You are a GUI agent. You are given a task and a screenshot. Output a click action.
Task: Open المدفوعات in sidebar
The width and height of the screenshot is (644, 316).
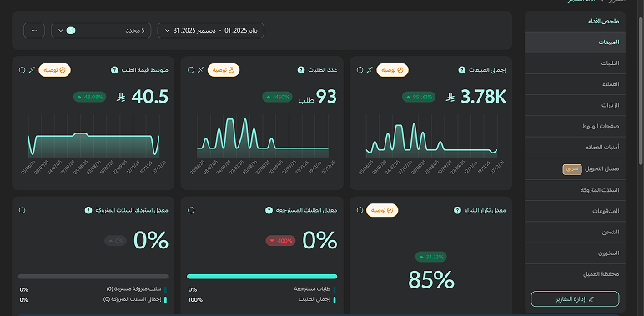coord(575,211)
